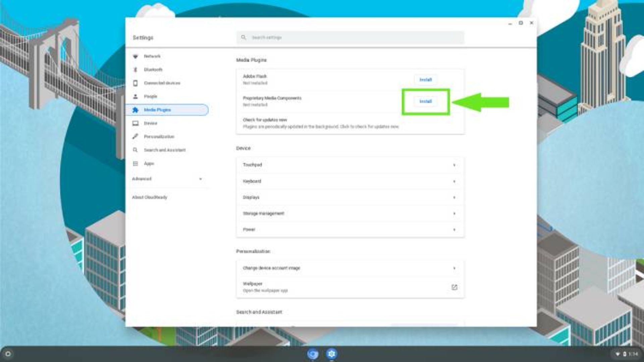Click the Search and Assistant magnifier icon

(135, 150)
